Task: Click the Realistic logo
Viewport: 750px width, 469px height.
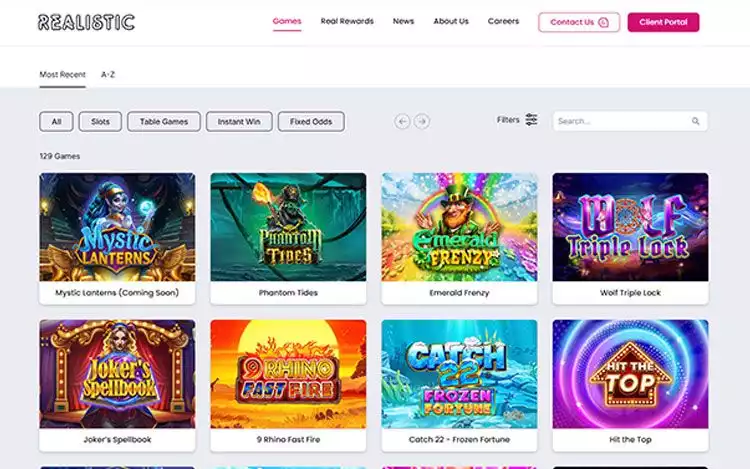Action: (86, 22)
